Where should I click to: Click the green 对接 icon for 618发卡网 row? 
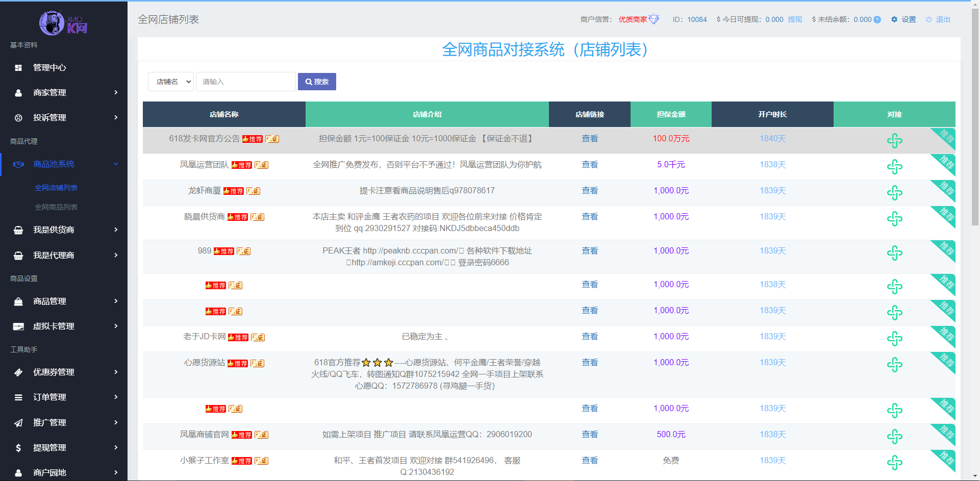(x=895, y=141)
